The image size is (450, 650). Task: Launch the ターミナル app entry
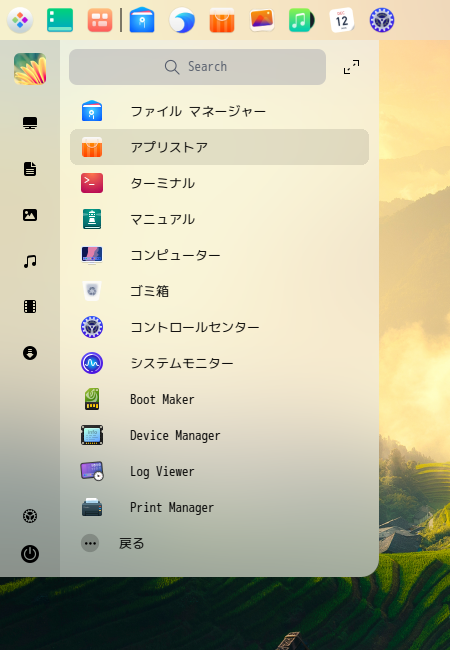[x=219, y=183]
